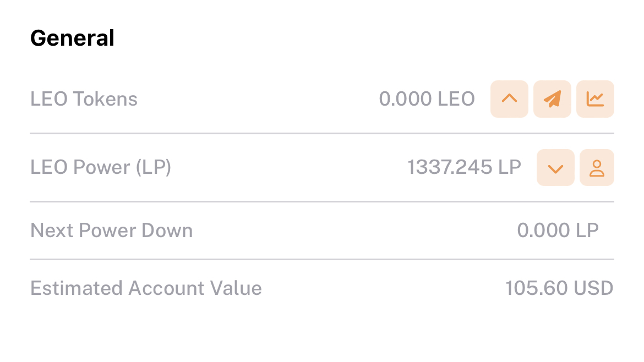The height and width of the screenshot is (362, 644).
Task: Click the word Tokens in LEO Tokens
Action: point(105,99)
